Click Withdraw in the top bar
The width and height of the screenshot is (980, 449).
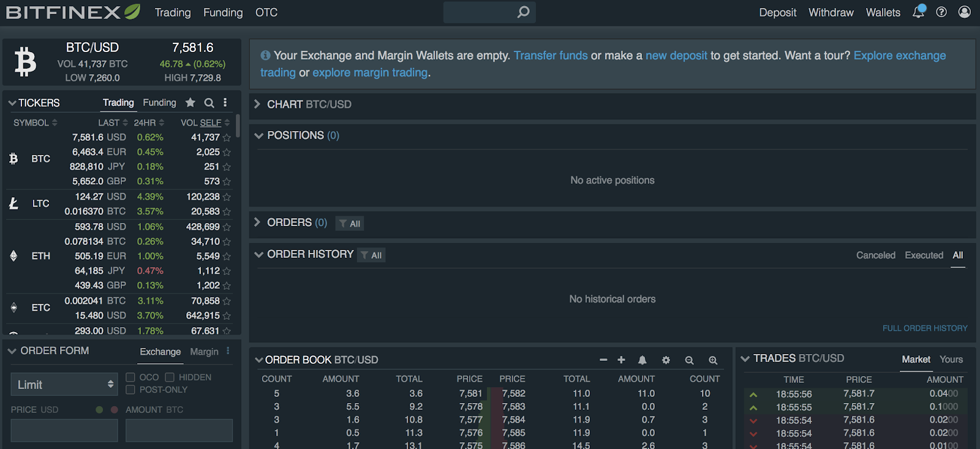click(831, 12)
